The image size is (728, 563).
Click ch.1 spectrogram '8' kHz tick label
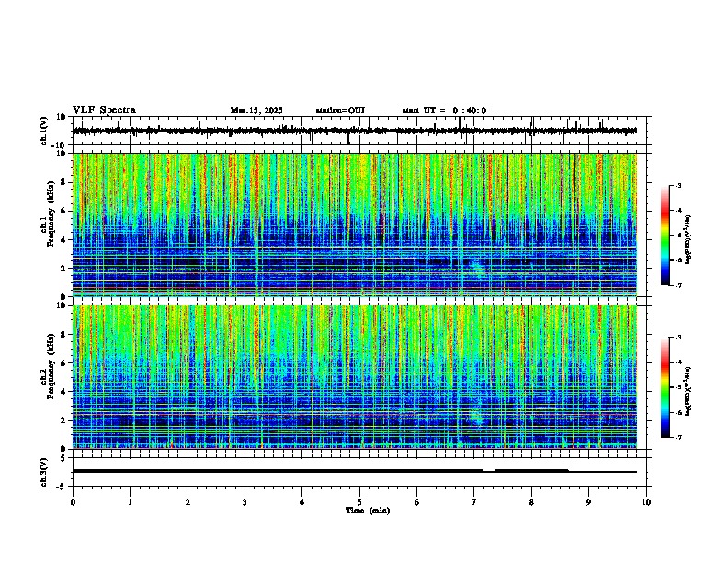pos(64,182)
